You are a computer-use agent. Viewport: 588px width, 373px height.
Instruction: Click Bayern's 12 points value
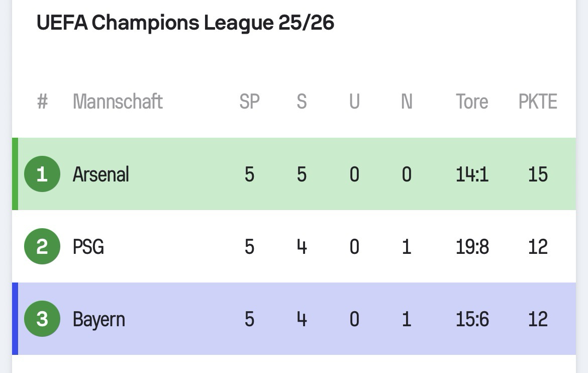tap(538, 319)
